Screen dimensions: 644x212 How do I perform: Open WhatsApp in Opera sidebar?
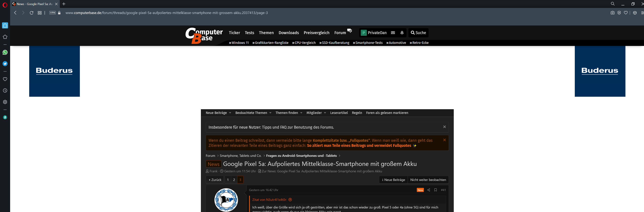tap(5, 52)
